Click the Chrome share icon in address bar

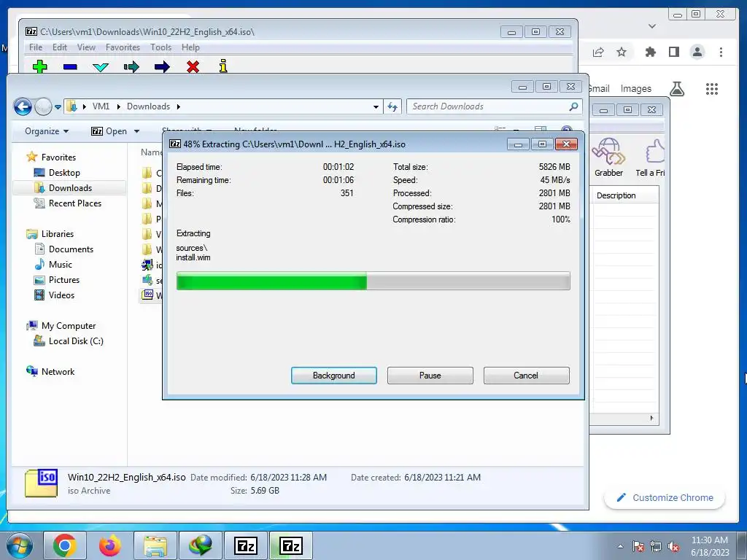tap(598, 52)
